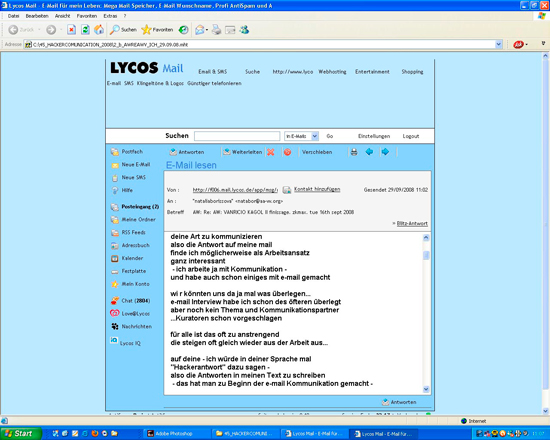Open Love@Lycos in the sidebar

click(130, 313)
